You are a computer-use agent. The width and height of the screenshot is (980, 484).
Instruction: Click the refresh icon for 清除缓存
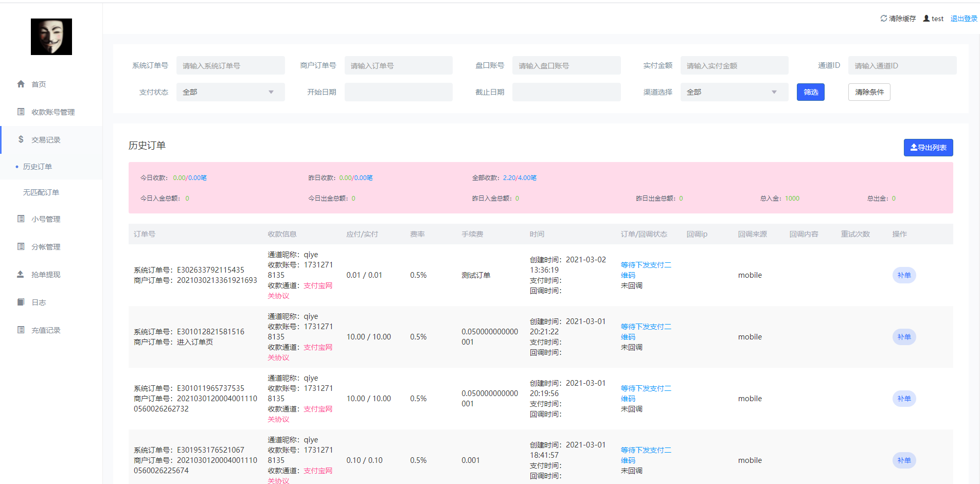click(883, 19)
